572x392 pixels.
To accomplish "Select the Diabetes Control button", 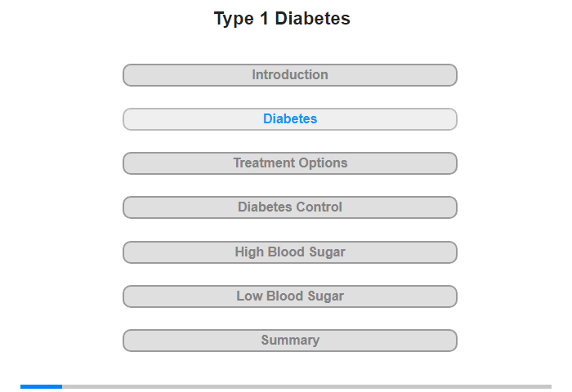I will tap(289, 207).
